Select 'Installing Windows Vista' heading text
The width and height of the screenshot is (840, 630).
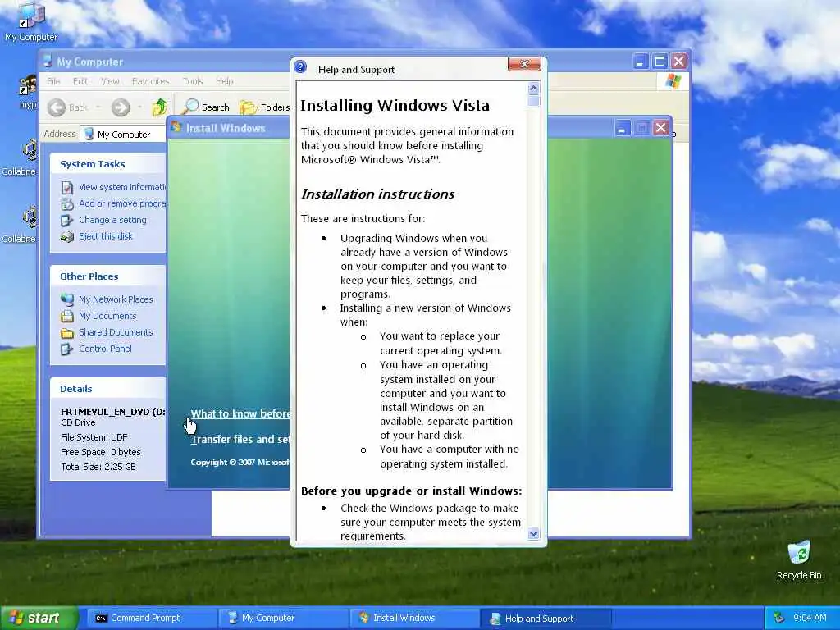point(395,106)
